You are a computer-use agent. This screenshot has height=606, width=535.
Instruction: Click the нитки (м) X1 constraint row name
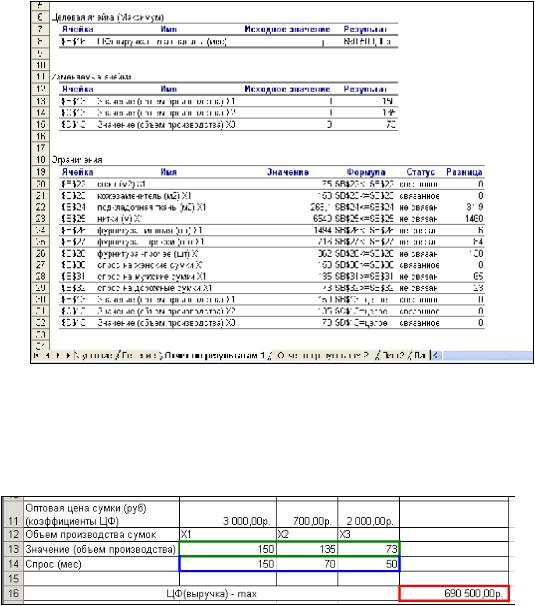119,219
